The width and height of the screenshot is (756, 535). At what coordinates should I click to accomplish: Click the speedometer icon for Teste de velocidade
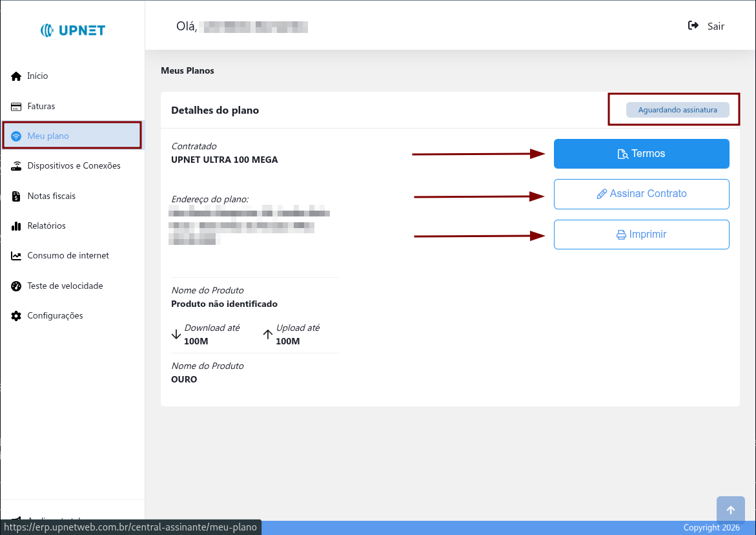(x=17, y=286)
